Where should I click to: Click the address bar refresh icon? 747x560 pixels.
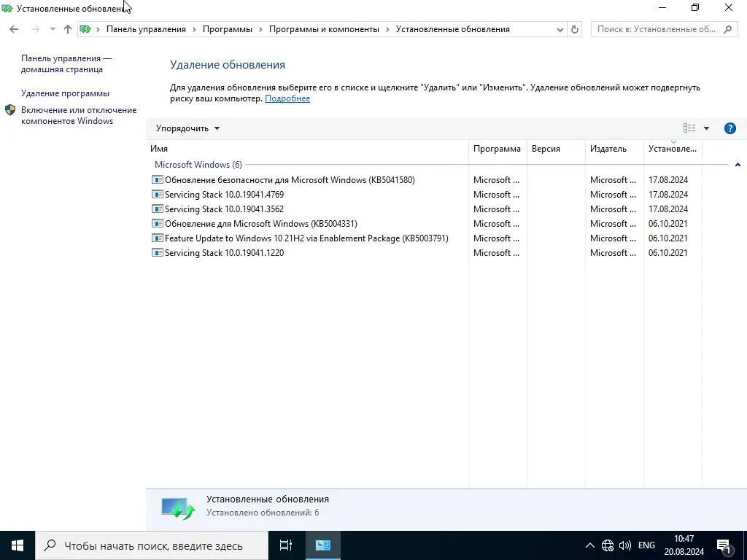click(574, 29)
